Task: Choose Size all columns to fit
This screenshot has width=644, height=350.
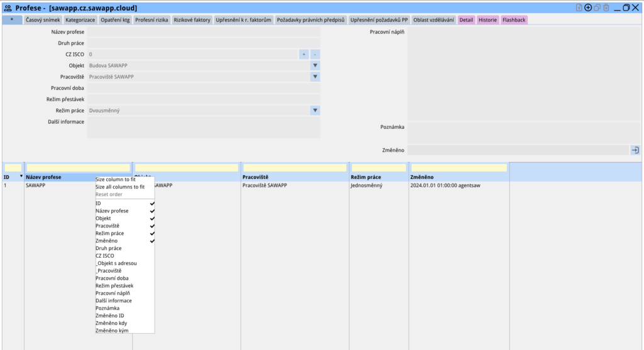Action: pos(119,187)
